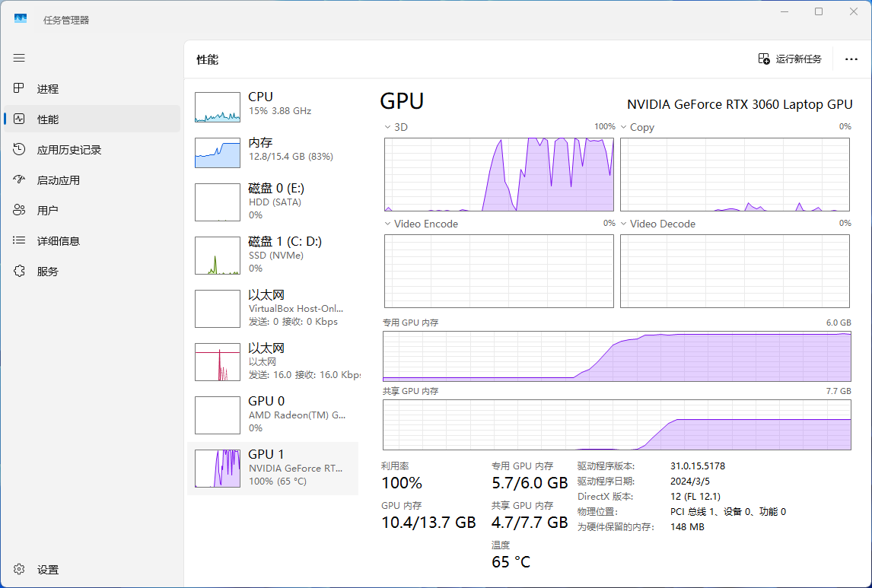
Task: Select GPU 0 AMD Radeon item
Action: [272, 415]
